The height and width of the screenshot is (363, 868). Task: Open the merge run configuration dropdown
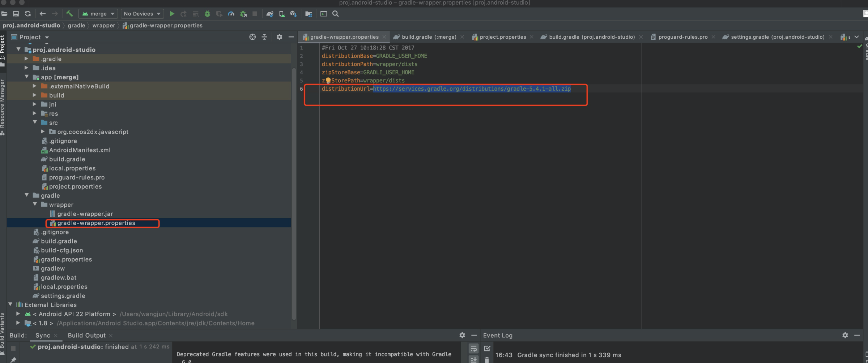click(98, 14)
